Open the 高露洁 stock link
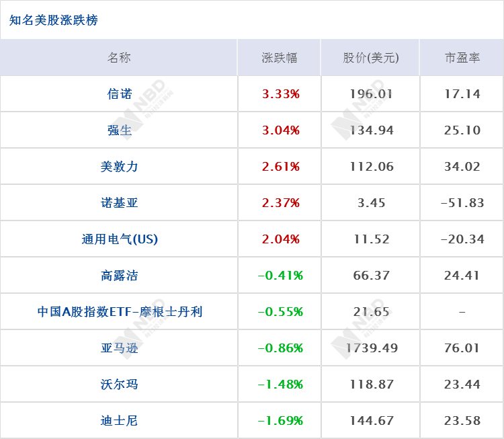 (119, 276)
